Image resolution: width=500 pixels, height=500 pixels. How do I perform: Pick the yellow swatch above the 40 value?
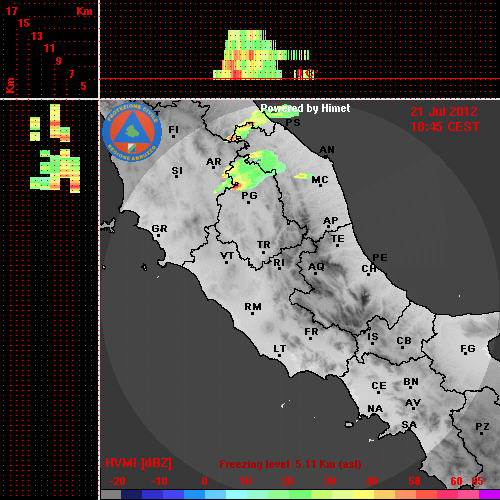(363, 495)
